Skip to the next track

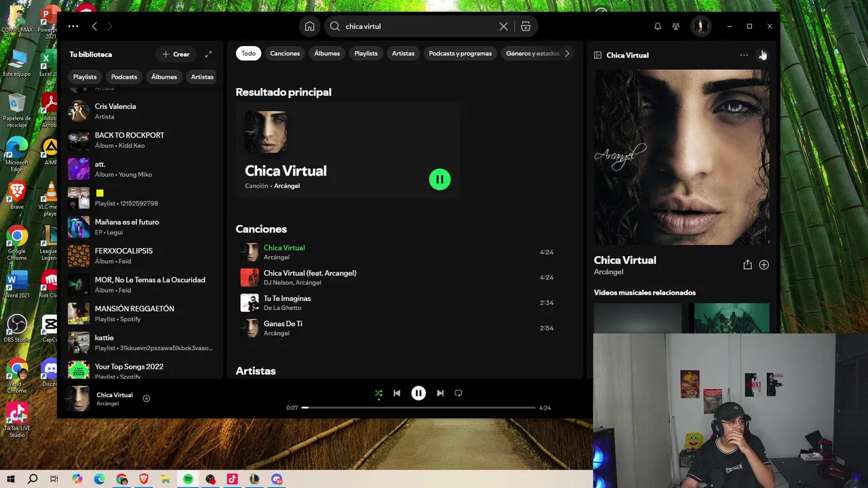coord(440,393)
